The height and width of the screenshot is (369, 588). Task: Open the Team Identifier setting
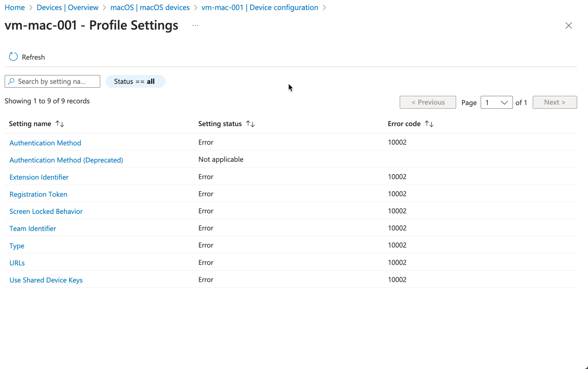33,228
